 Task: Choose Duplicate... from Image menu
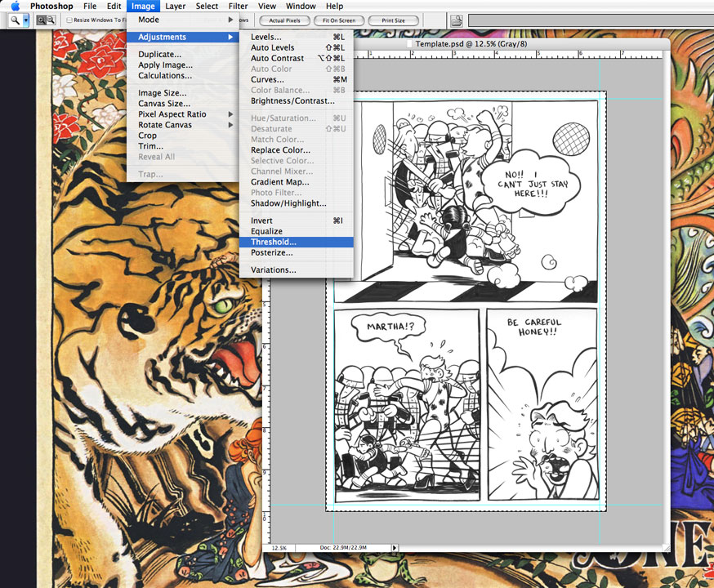183,54
